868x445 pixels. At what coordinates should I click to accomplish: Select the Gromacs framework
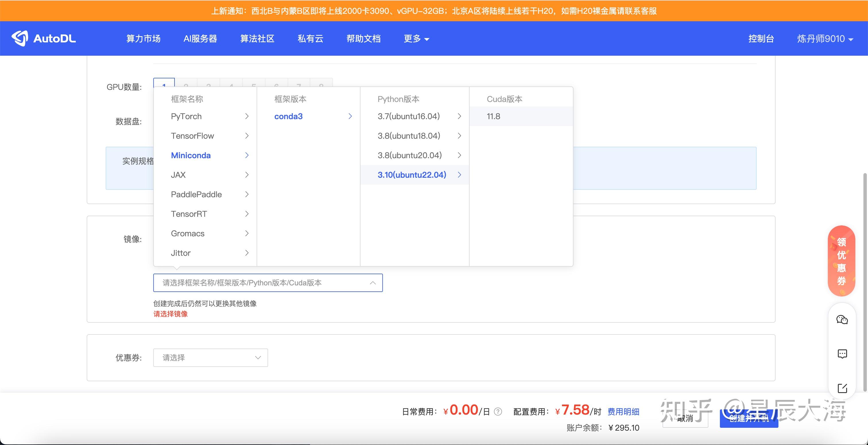click(x=188, y=233)
